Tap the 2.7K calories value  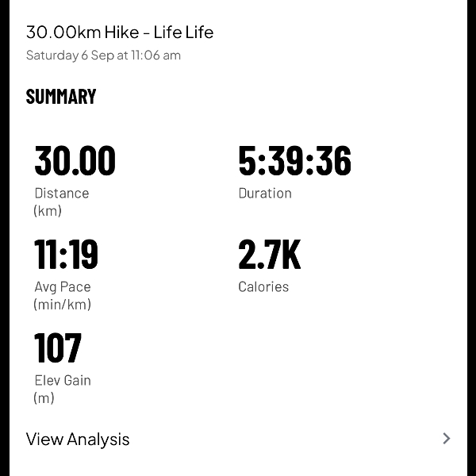270,255
